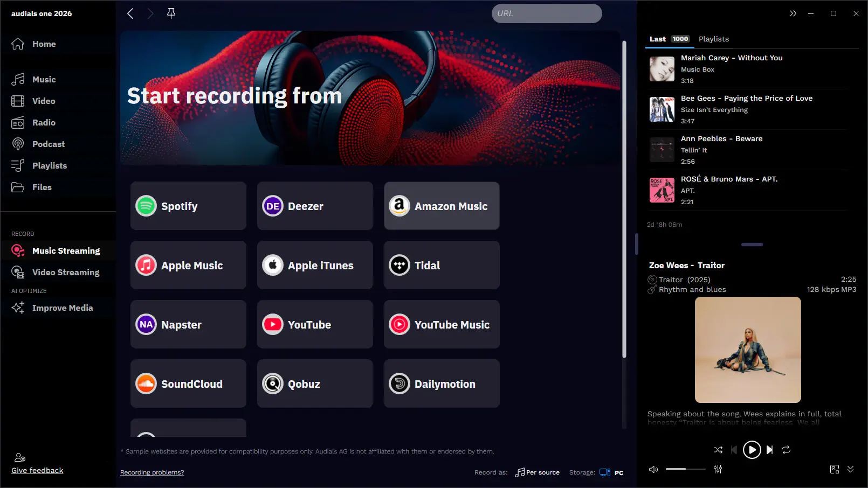Choose the YouTube Music tile
Screen dimensions: 868x488
442,325
